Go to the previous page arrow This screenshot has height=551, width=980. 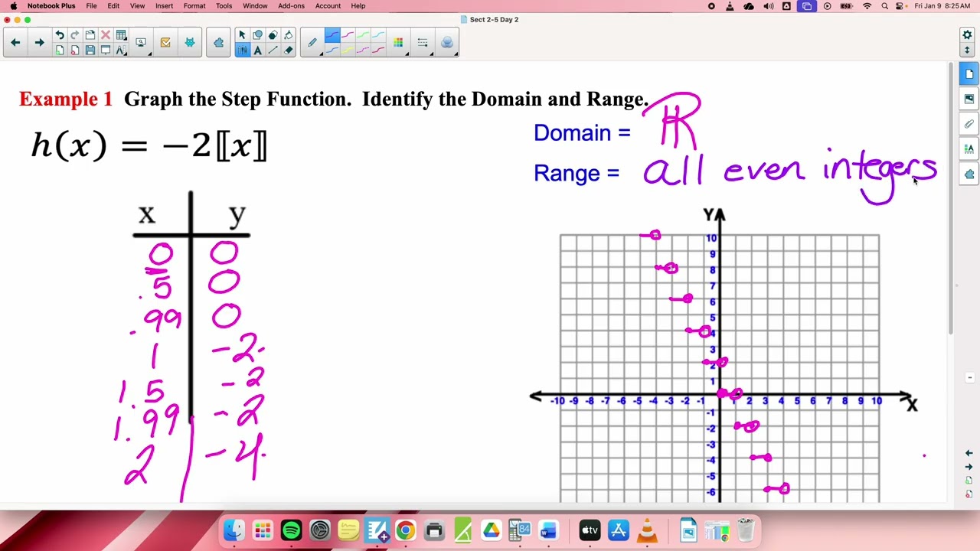pos(15,42)
